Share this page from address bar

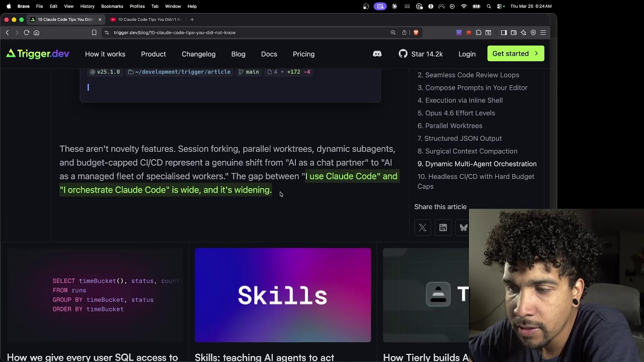[x=404, y=33]
